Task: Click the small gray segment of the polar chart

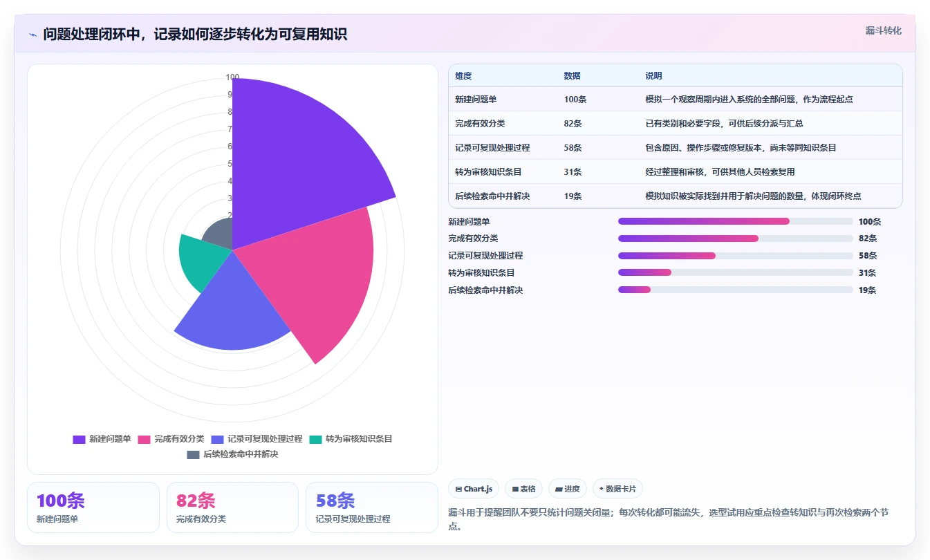Action: [220, 235]
